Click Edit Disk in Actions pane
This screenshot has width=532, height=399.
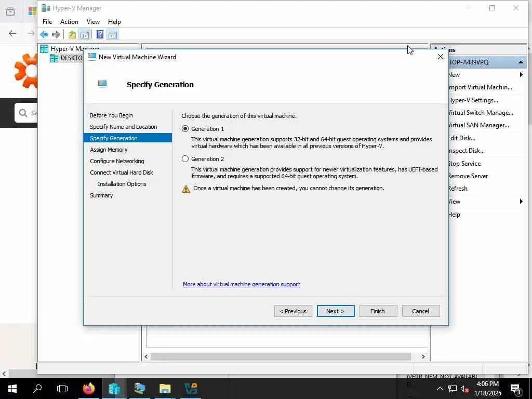pyautogui.click(x=462, y=138)
